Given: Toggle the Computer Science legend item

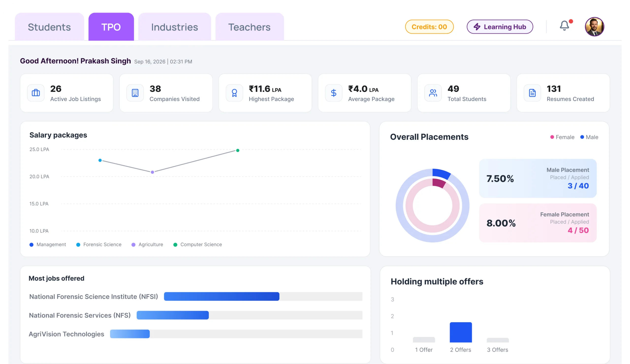Looking at the screenshot, I should [198, 244].
